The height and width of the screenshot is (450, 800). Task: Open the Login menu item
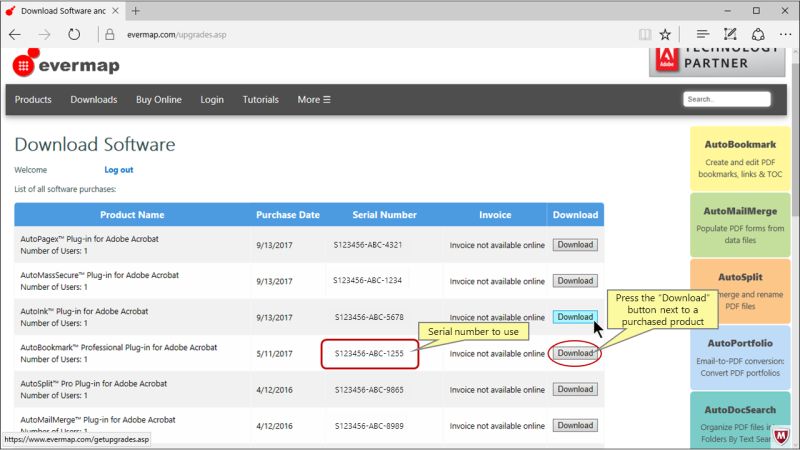(212, 99)
